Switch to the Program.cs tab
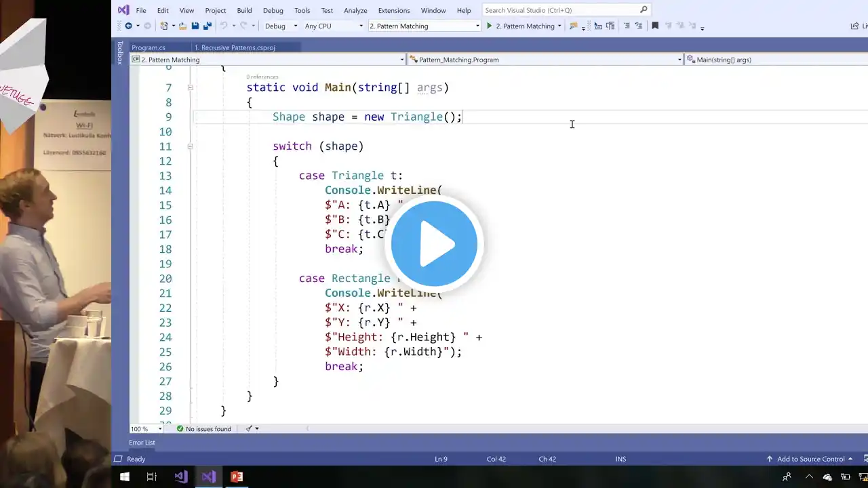This screenshot has height=488, width=868. click(x=149, y=47)
